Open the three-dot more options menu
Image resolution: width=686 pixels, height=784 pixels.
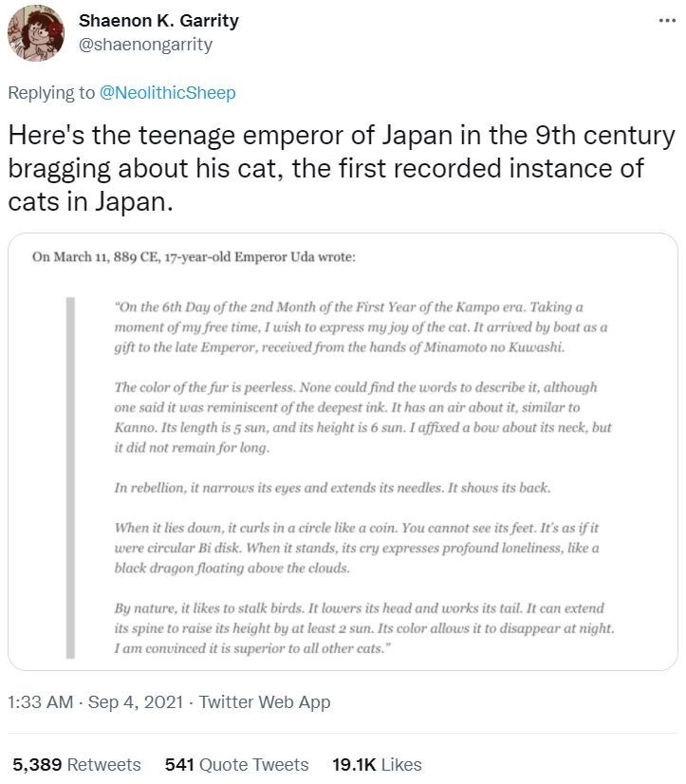pos(667,20)
